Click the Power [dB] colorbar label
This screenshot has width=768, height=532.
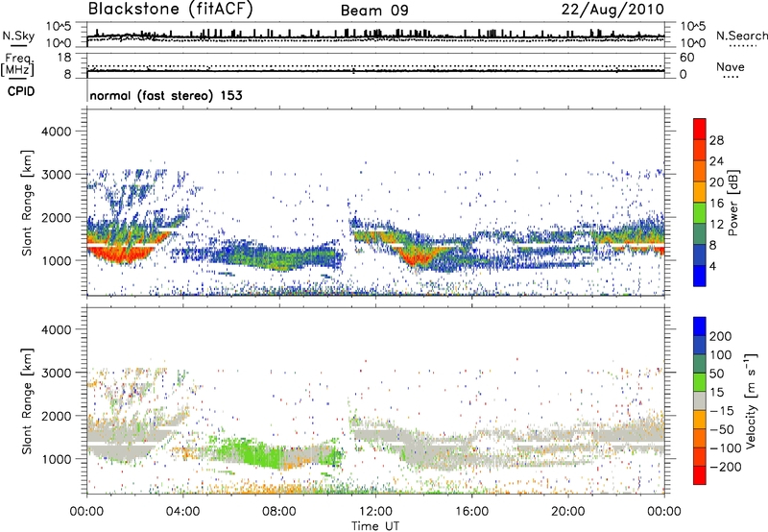[x=733, y=203]
